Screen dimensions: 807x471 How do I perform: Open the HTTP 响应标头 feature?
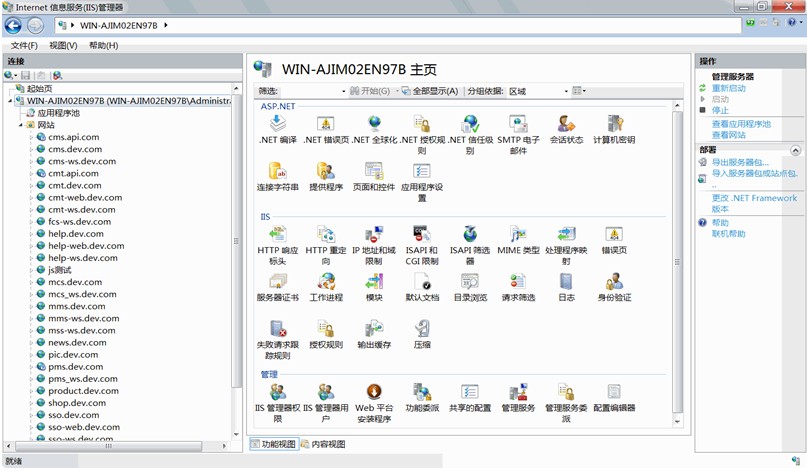[x=277, y=245]
